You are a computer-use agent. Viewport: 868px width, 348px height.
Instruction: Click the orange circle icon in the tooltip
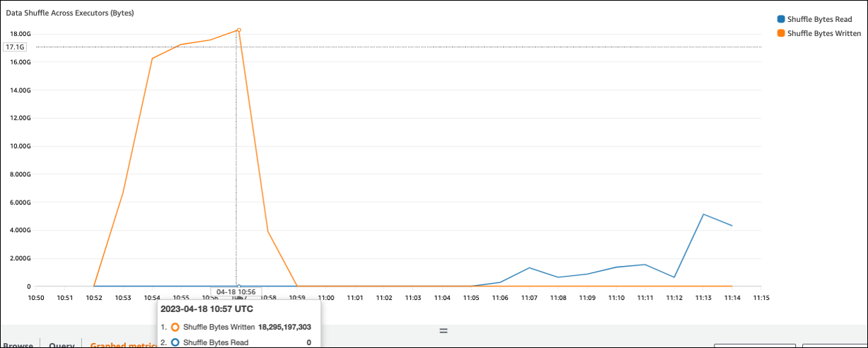[175, 327]
